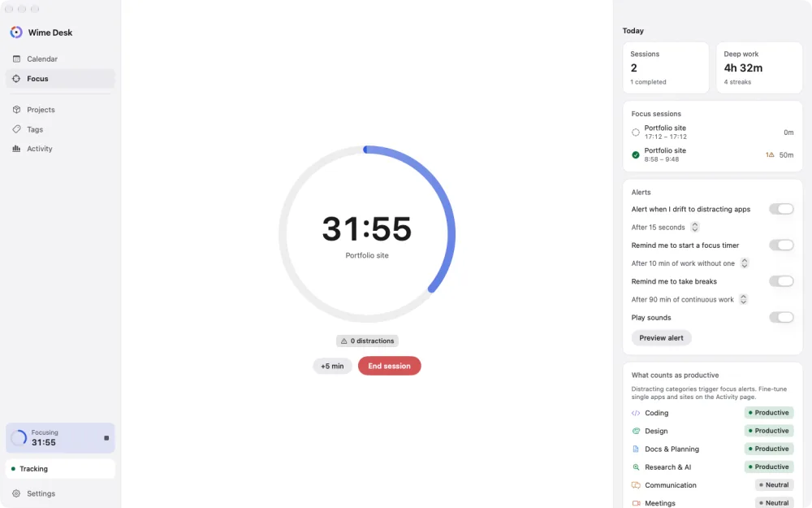Adjust After 10 min of work stepper
The height and width of the screenshot is (508, 812).
pos(744,263)
